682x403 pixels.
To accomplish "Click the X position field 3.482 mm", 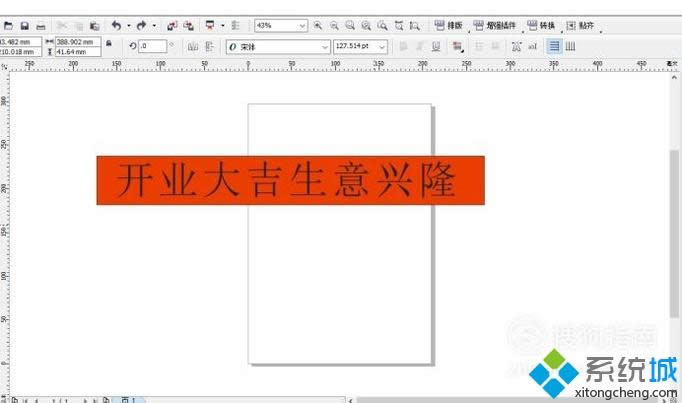I will point(20,42).
